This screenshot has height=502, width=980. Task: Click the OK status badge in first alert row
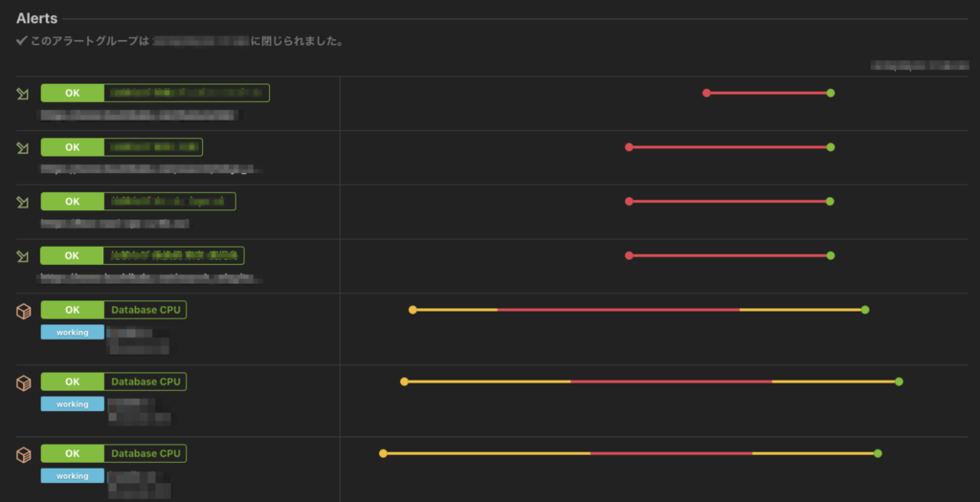click(73, 93)
